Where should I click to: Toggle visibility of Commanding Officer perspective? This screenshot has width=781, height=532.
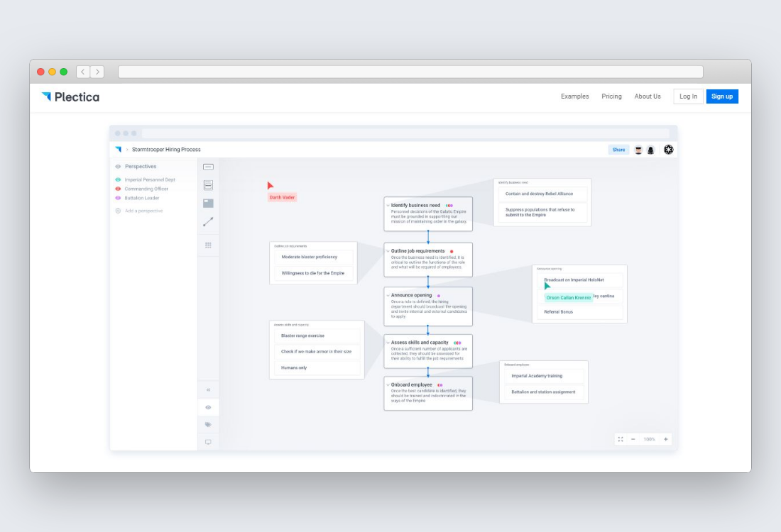[118, 189]
